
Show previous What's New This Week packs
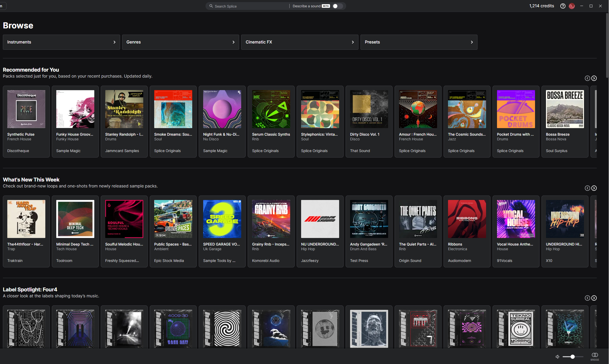(x=587, y=188)
